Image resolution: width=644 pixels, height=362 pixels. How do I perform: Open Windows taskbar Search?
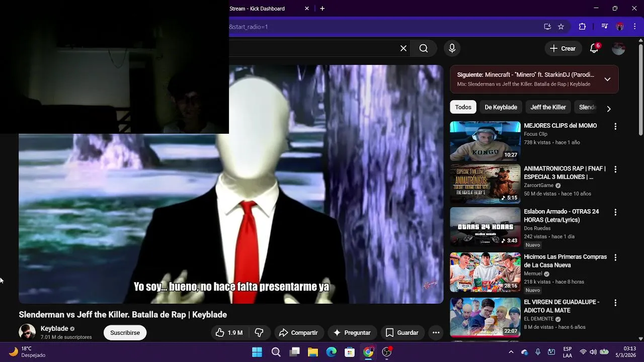[x=276, y=352]
